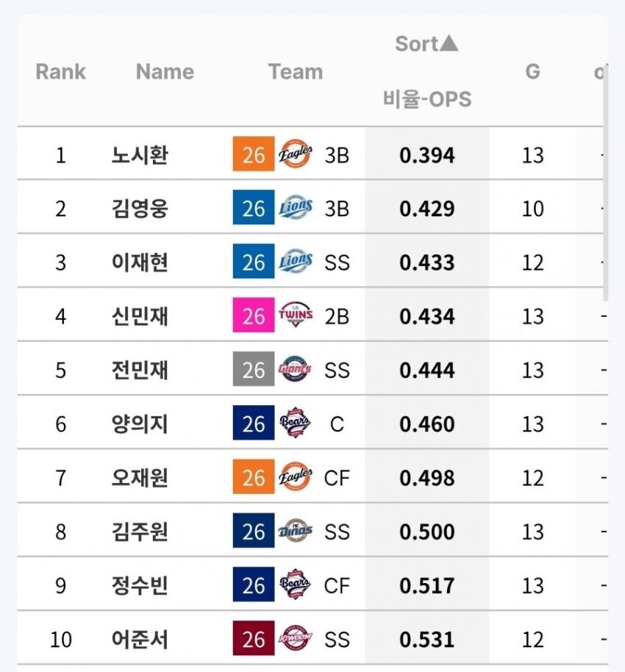Click the pink 26 badge for 신민재

pyautogui.click(x=253, y=316)
